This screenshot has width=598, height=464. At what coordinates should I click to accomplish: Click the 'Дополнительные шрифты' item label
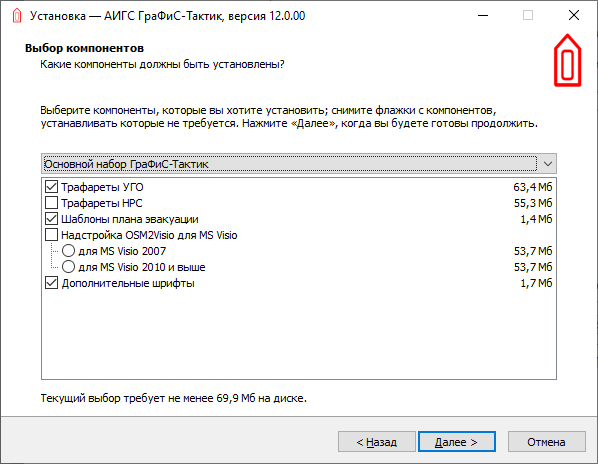pyautogui.click(x=128, y=283)
